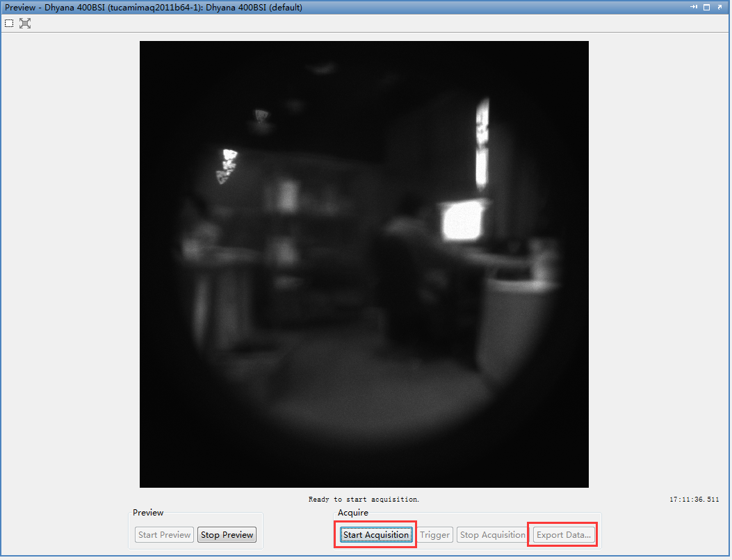Image resolution: width=732 pixels, height=560 pixels.
Task: Click the fit-to-window arrows icon
Action: pyautogui.click(x=25, y=23)
